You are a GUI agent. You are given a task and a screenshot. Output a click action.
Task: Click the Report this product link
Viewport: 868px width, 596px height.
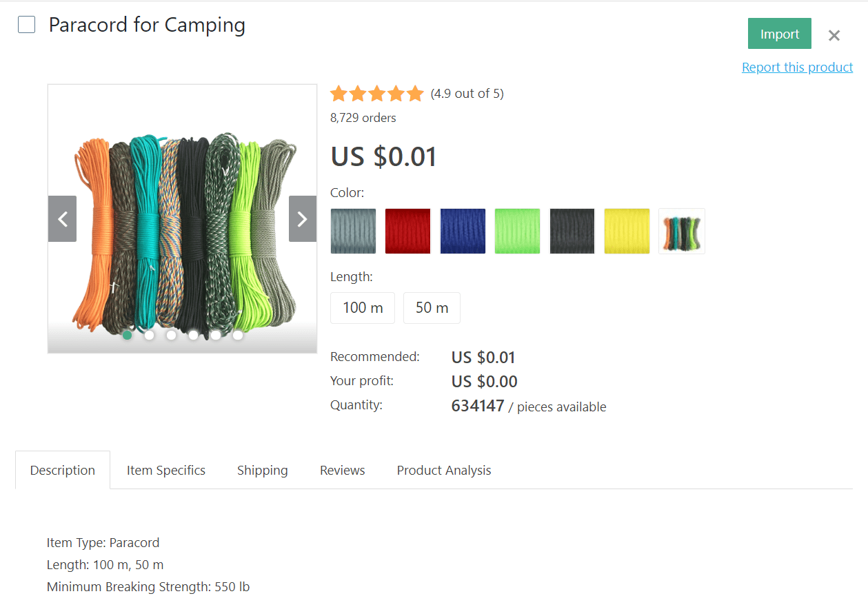pyautogui.click(x=797, y=68)
